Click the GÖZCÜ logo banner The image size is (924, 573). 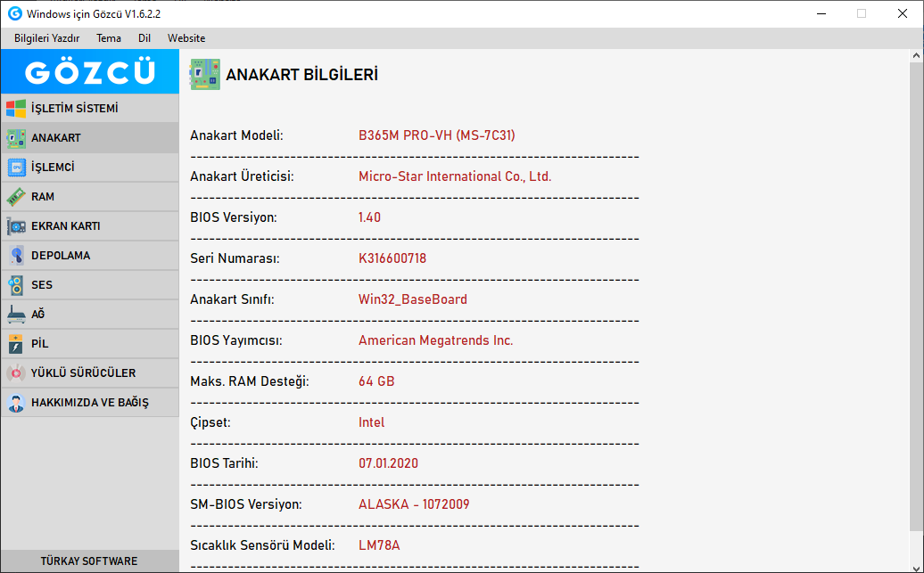pos(89,71)
